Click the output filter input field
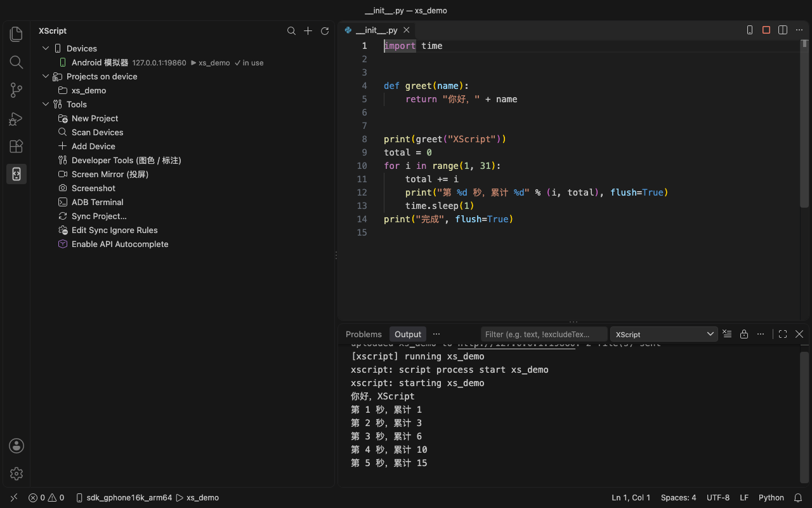 click(x=544, y=334)
